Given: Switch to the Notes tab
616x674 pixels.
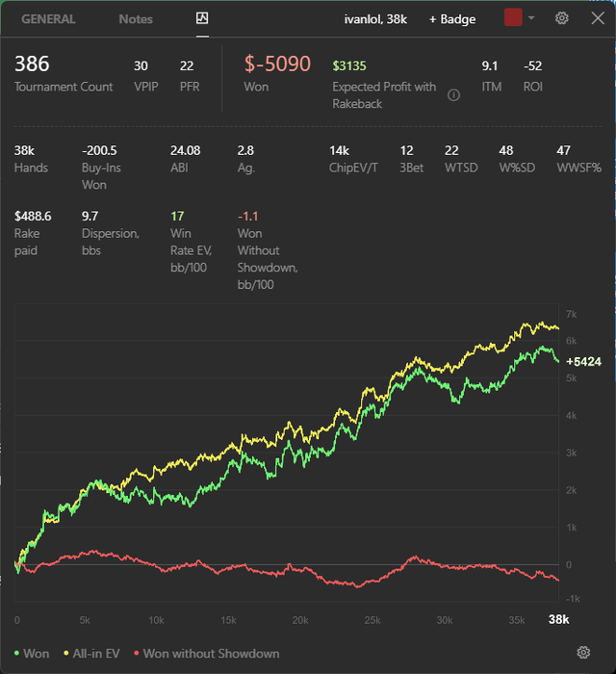Looking at the screenshot, I should click(x=136, y=19).
